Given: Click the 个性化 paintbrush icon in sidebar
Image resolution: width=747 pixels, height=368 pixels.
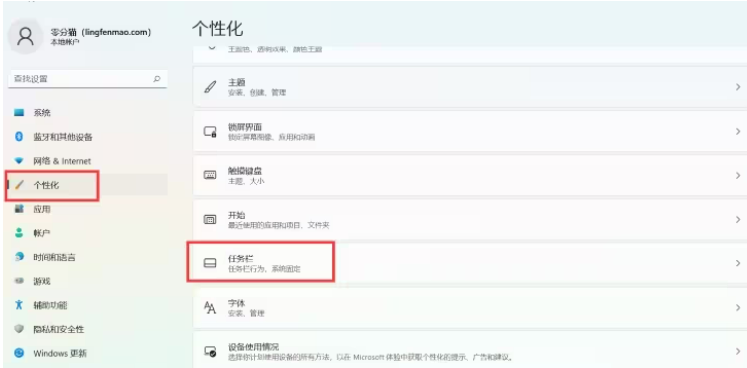Looking at the screenshot, I should [x=19, y=185].
